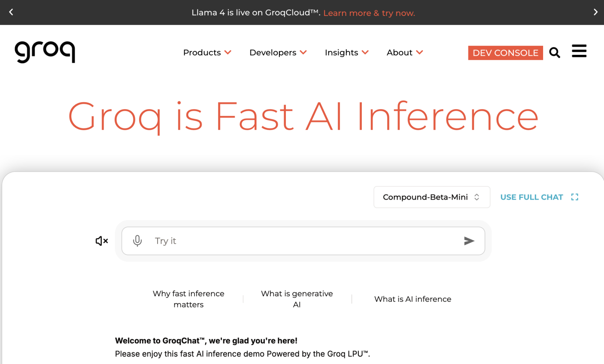
Task: Open the Developers menu
Action: point(278,53)
